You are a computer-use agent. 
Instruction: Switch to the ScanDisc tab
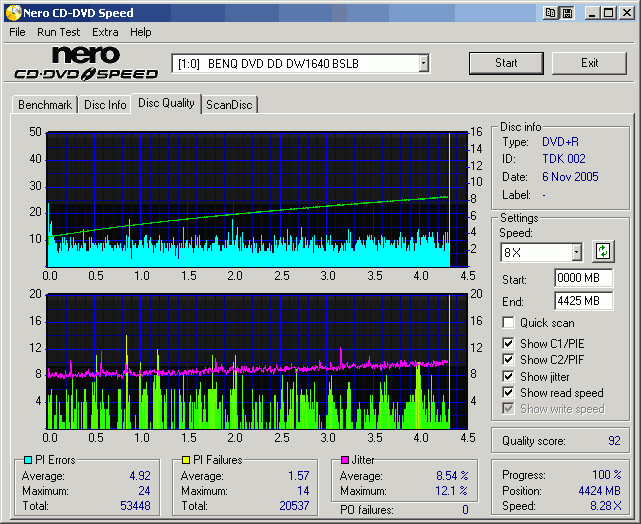(x=229, y=105)
